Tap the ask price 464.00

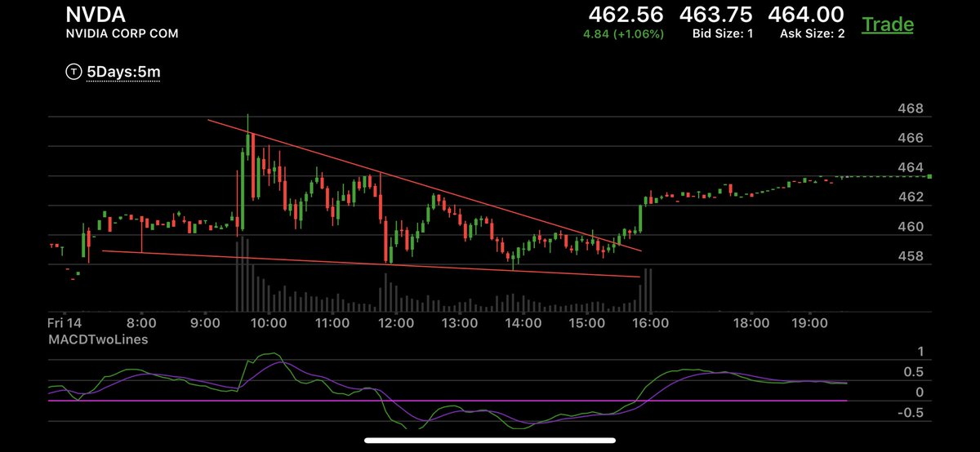[x=807, y=15]
